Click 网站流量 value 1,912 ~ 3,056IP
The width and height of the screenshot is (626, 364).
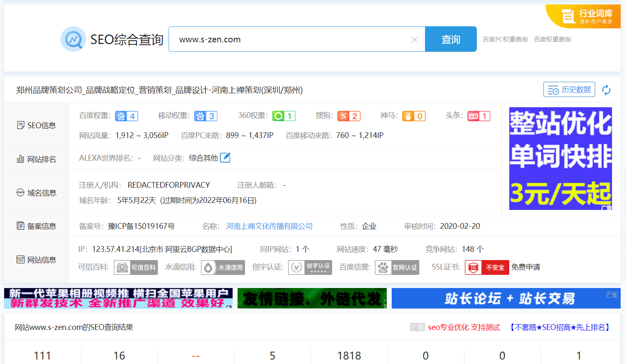coord(142,135)
